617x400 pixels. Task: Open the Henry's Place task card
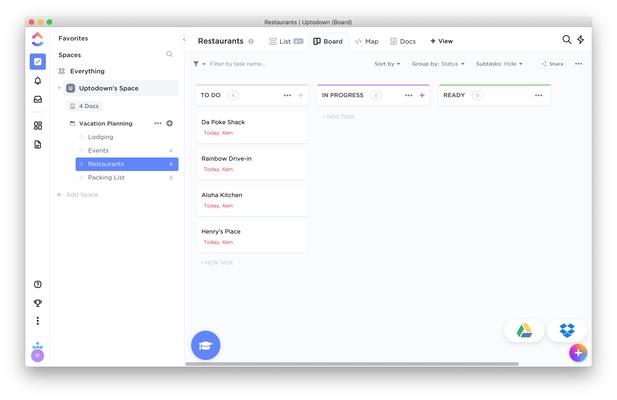[252, 237]
